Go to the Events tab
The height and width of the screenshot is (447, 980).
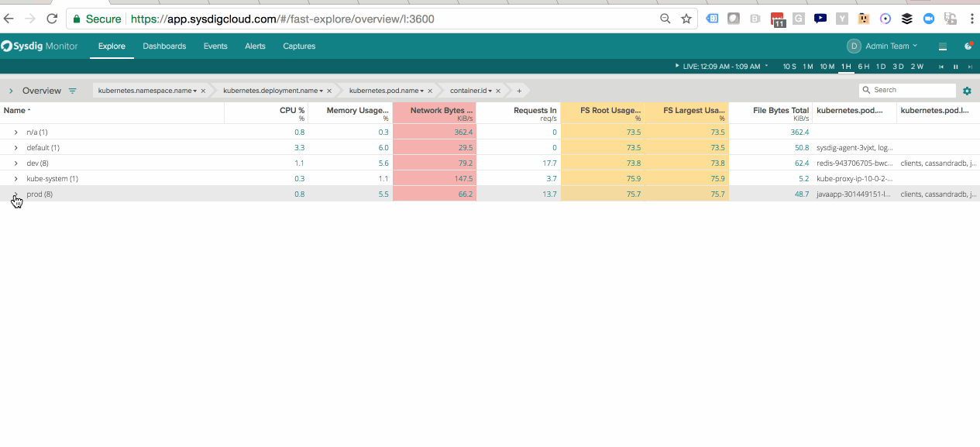tap(215, 46)
